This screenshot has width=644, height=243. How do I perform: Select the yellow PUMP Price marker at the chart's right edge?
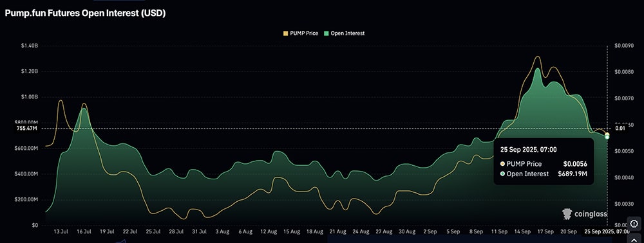click(x=607, y=134)
